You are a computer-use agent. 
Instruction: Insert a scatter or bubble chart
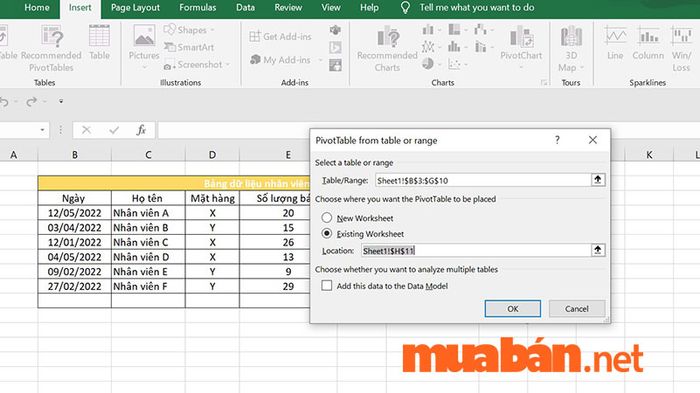(x=454, y=64)
